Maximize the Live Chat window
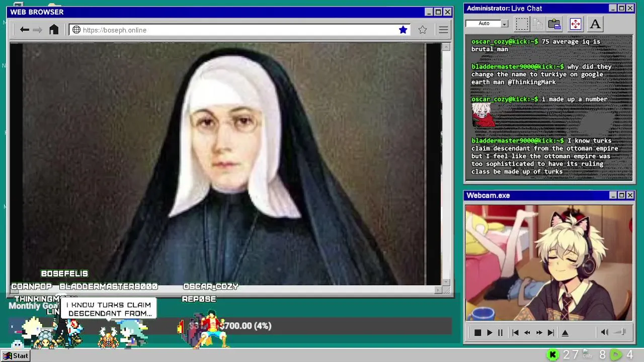This screenshot has height=362, width=644. tap(621, 8)
